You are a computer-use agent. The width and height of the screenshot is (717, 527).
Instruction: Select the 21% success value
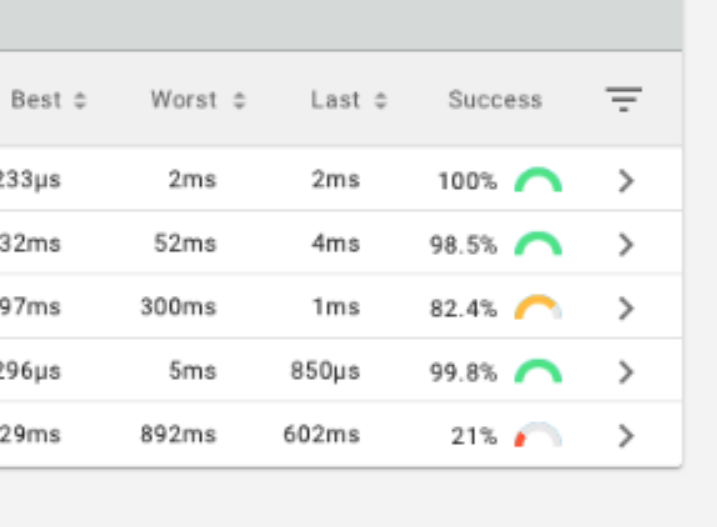point(474,436)
